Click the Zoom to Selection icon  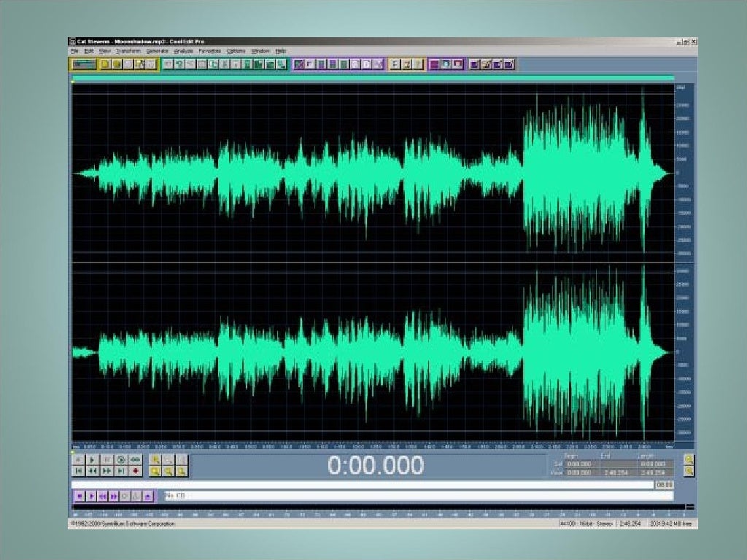coord(155,471)
